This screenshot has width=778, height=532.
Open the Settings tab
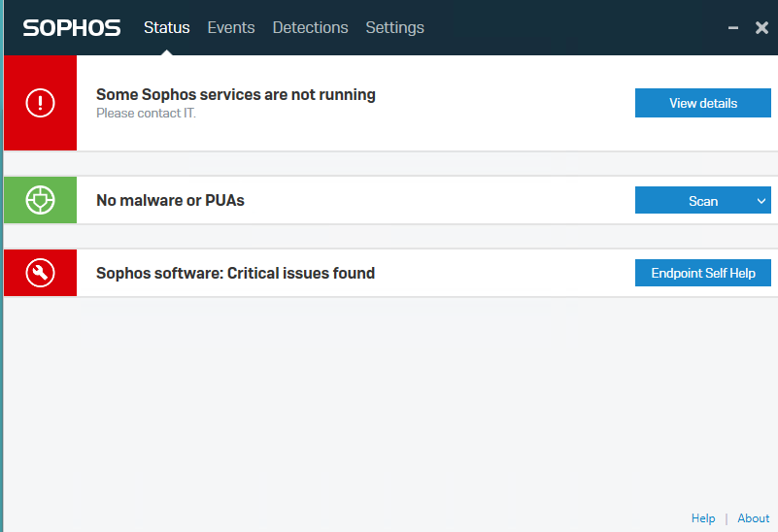click(394, 27)
